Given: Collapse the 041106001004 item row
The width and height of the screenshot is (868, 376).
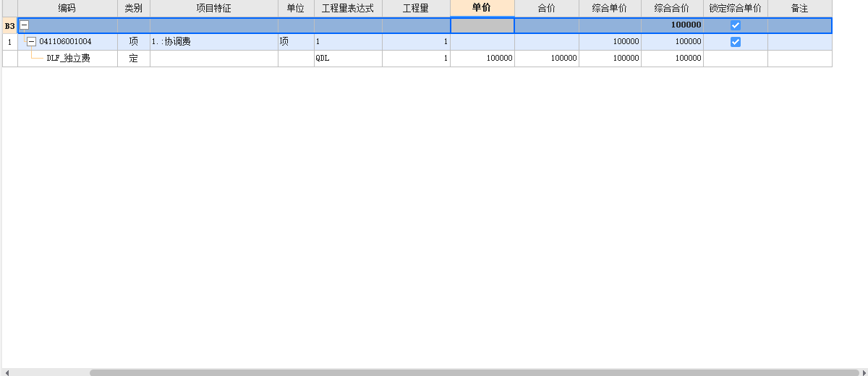Looking at the screenshot, I should [x=31, y=42].
